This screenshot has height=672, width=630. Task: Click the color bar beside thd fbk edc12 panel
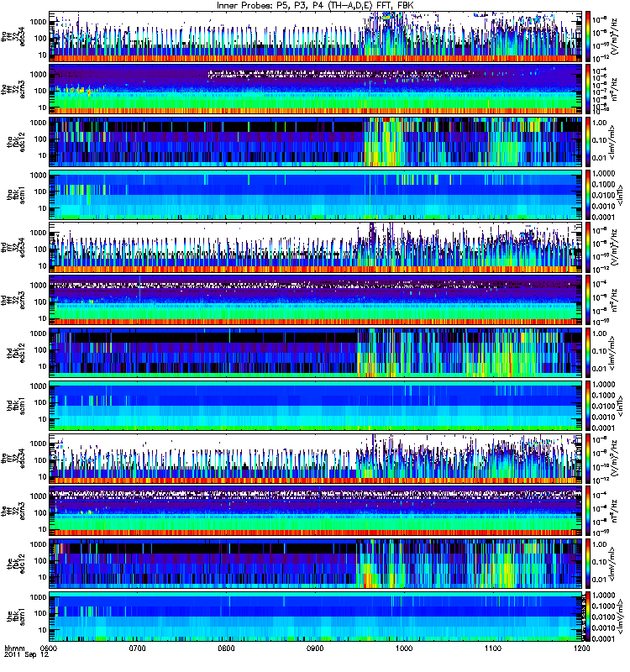pyautogui.click(x=588, y=353)
